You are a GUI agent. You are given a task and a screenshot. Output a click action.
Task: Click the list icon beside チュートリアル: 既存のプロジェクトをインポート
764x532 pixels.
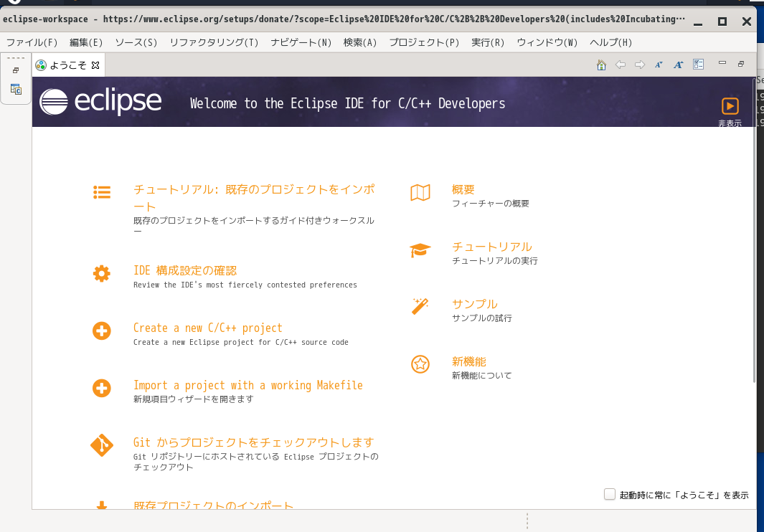(x=102, y=192)
